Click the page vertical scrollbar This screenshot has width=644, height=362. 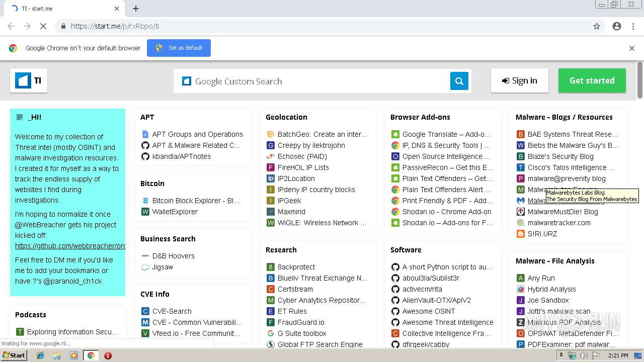click(x=640, y=80)
